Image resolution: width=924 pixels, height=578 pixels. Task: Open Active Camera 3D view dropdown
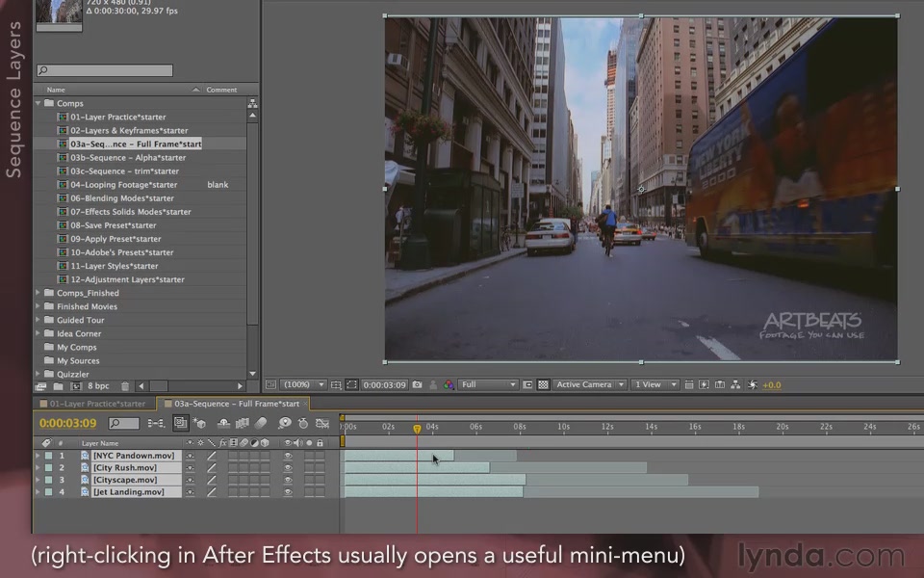pos(589,384)
